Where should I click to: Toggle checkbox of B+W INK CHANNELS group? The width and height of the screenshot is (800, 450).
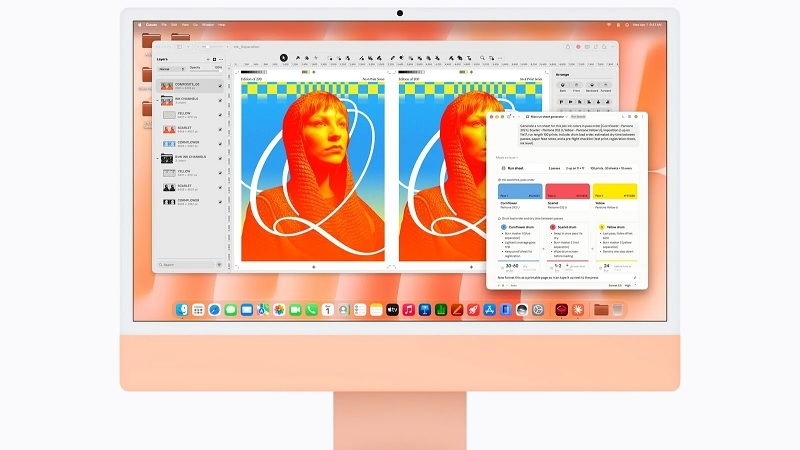[220, 159]
